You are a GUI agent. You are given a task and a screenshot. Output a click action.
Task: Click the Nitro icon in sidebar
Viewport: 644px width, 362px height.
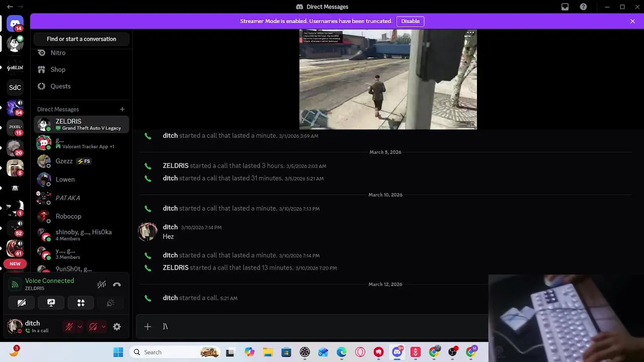click(41, 53)
